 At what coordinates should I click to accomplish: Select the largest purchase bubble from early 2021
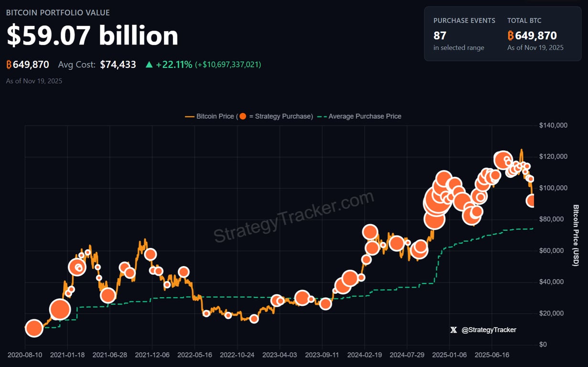[x=60, y=309]
